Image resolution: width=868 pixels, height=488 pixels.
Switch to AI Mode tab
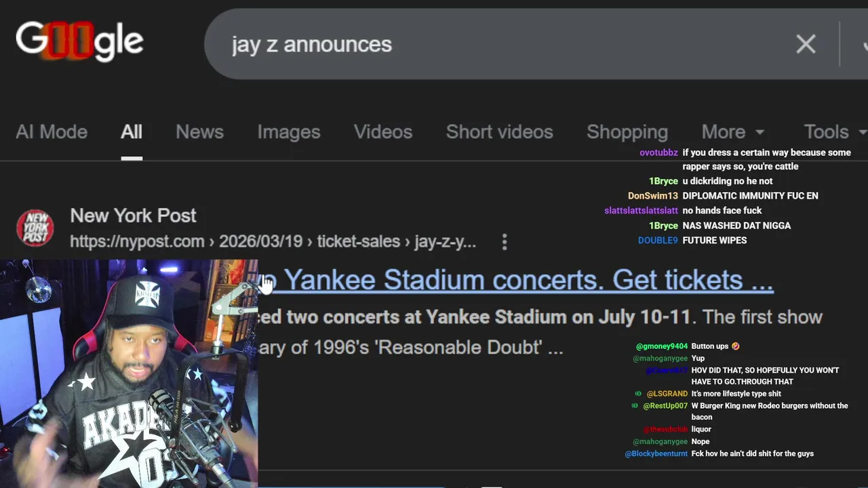pos(52,131)
